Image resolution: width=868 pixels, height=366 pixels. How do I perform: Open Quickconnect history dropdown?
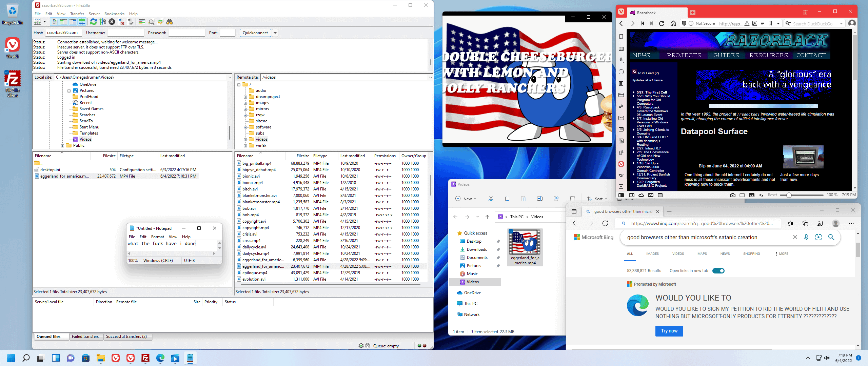(275, 33)
